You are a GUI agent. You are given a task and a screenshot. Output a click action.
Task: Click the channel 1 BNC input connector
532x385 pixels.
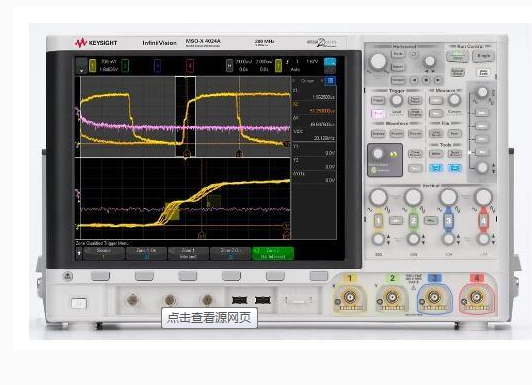point(350,297)
